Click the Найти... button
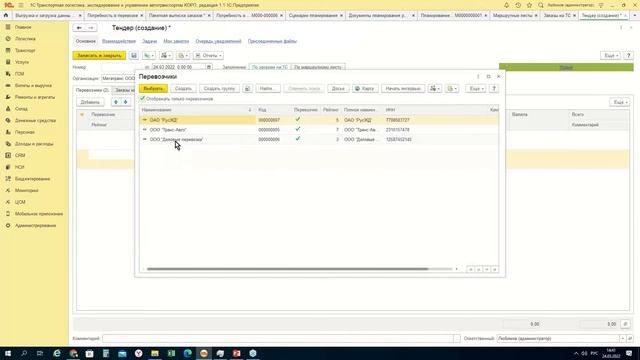 [268, 89]
